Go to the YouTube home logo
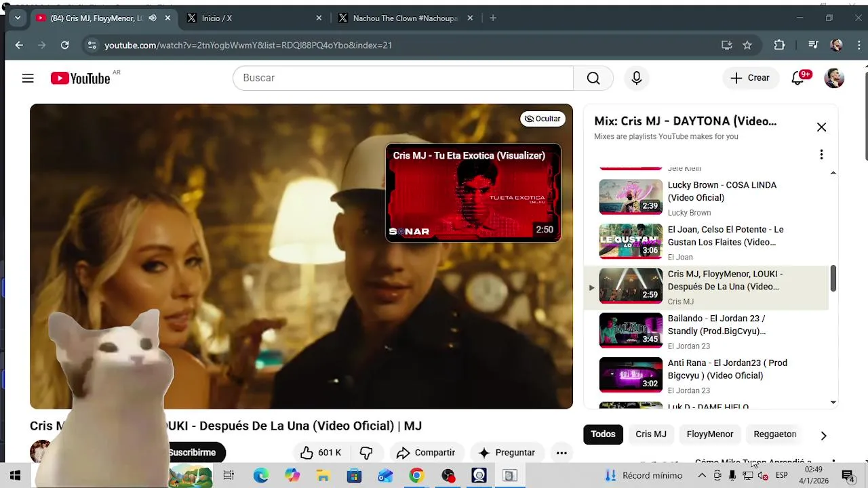 pos(81,79)
